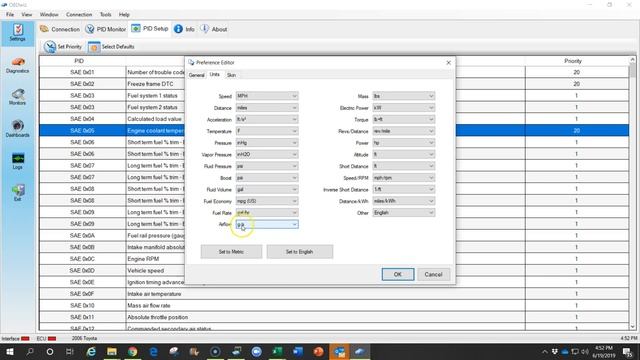Viewport: 640px width, 360px height.
Task: Click the Set Priority button
Action: pos(63,47)
